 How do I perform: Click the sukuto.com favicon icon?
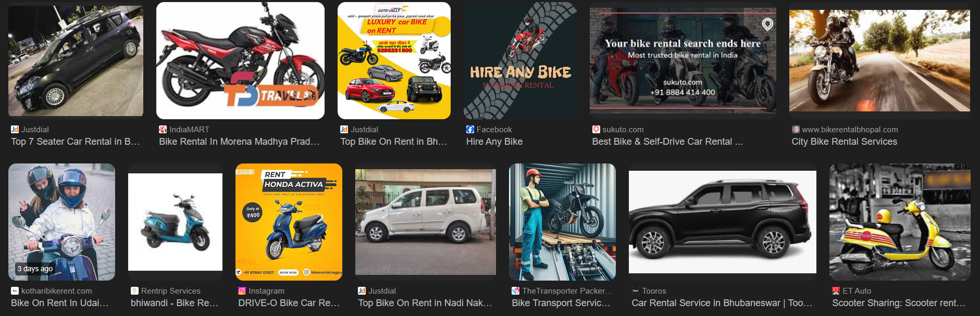pos(596,130)
